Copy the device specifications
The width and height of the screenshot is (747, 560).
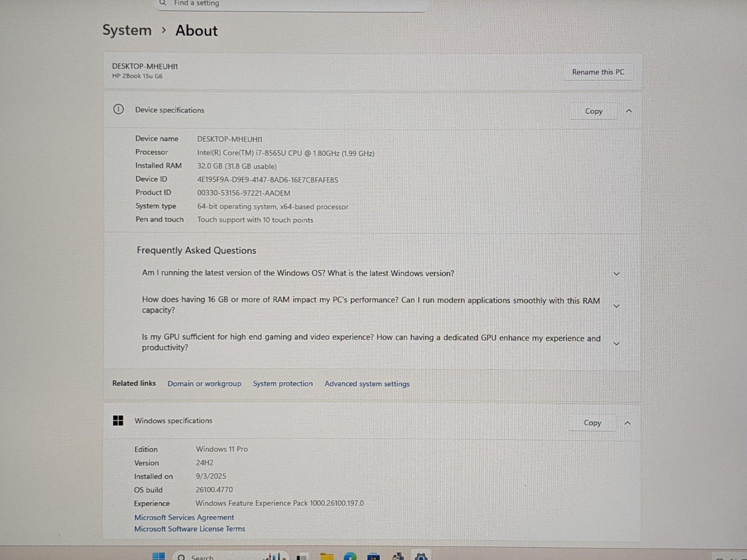click(593, 111)
